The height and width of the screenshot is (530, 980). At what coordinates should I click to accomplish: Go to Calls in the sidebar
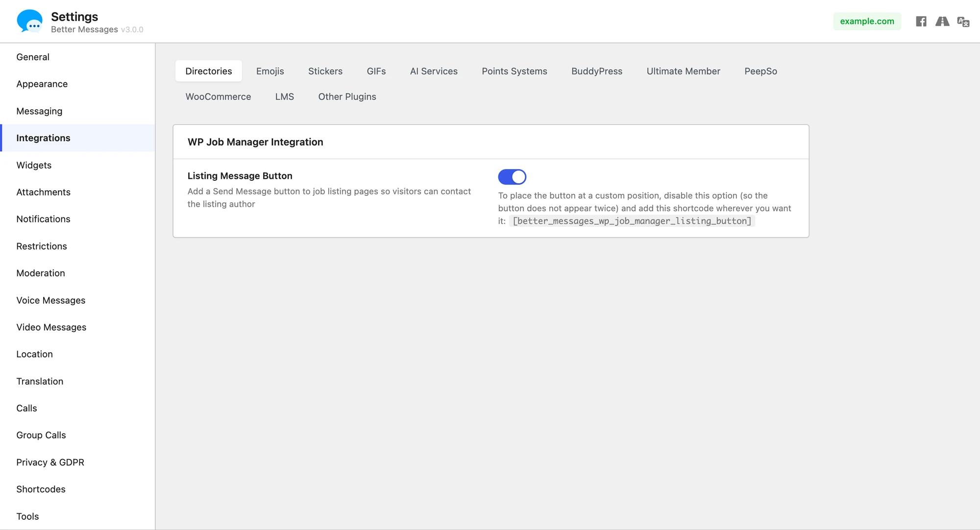77,409
